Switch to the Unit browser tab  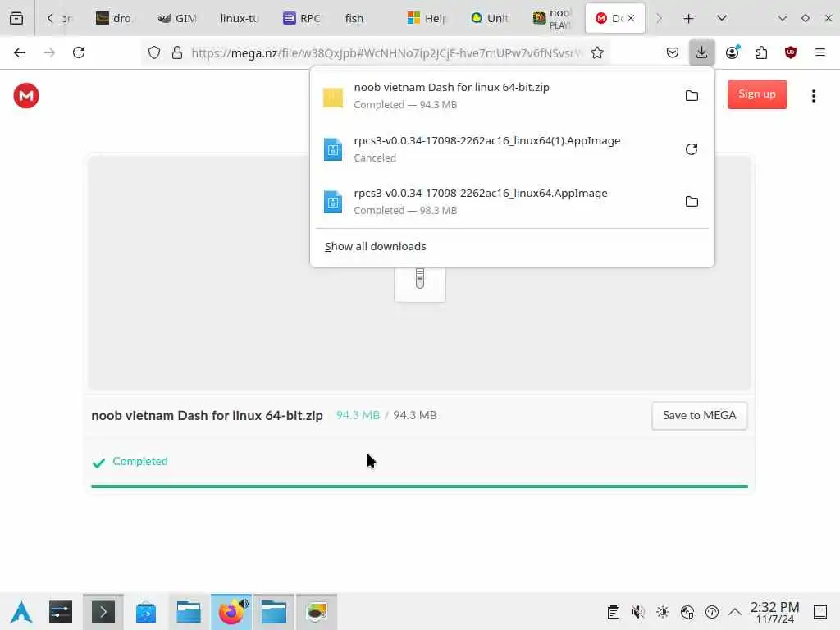[x=489, y=18]
